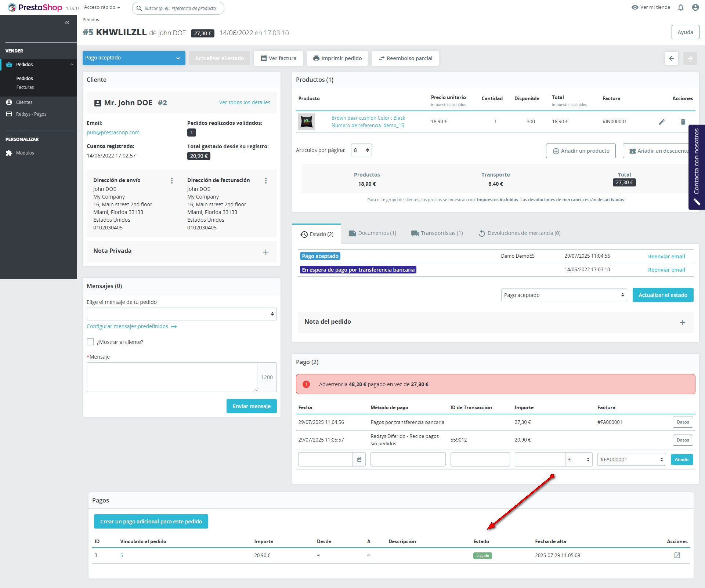Check the ¿Mostrar al cliente? checkbox
Screen dimensions: 705x588
pos(90,342)
